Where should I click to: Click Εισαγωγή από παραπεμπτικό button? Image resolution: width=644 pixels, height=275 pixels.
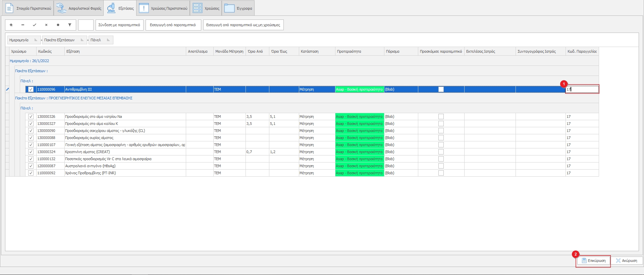coord(173,25)
